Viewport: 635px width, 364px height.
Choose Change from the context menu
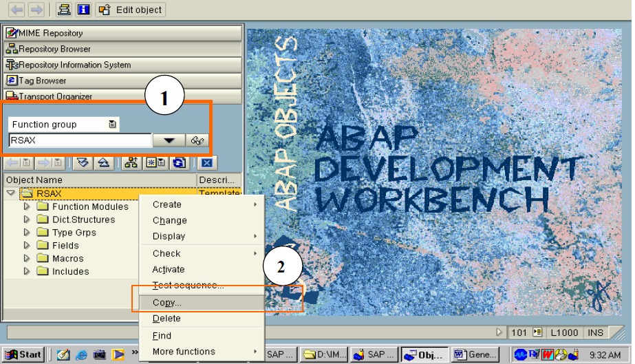(202, 220)
